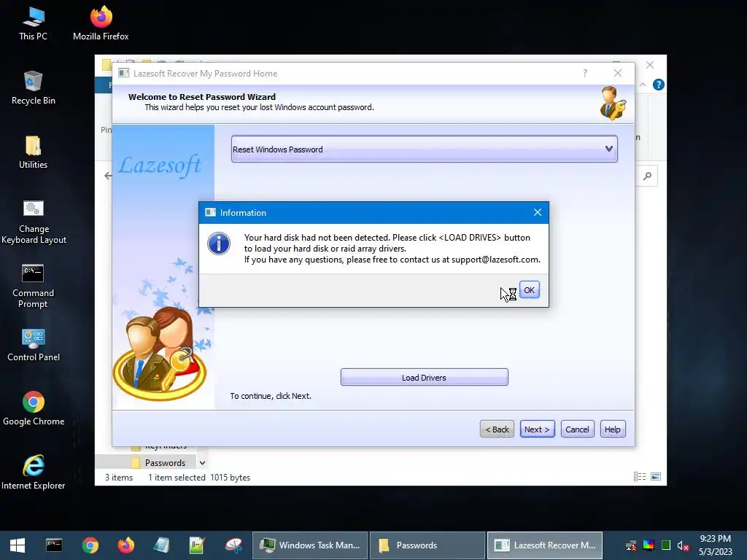The image size is (747, 560).
Task: Click OK in the Information dialog
Action: pyautogui.click(x=530, y=290)
